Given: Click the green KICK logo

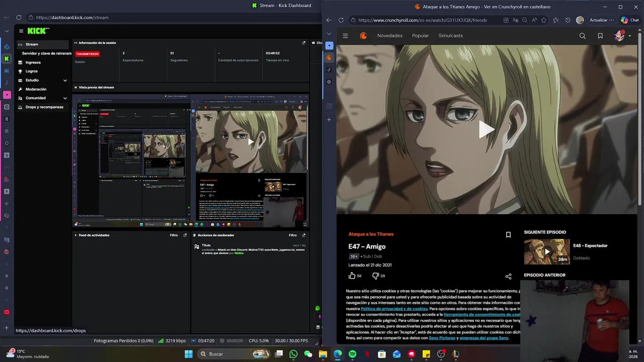Looking at the screenshot, I should click(x=38, y=31).
